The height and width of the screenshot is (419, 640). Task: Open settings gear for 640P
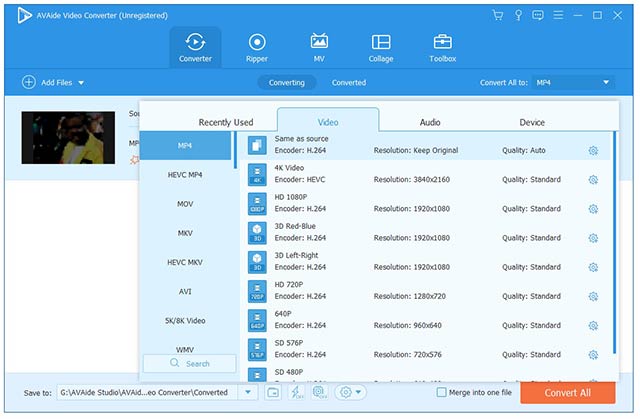point(593,326)
